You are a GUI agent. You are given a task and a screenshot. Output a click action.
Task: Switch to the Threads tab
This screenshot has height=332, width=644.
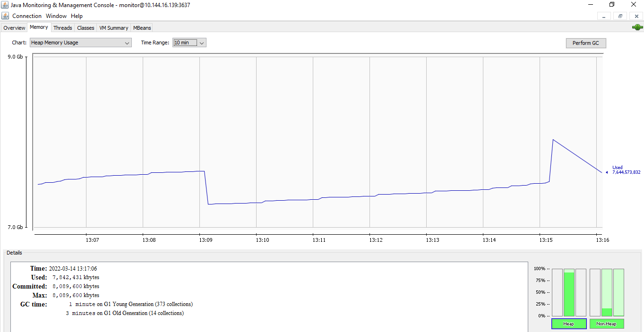pos(63,28)
